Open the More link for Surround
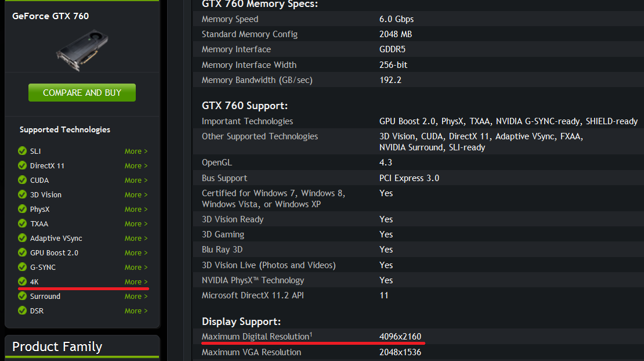The height and width of the screenshot is (361, 644). [136, 296]
